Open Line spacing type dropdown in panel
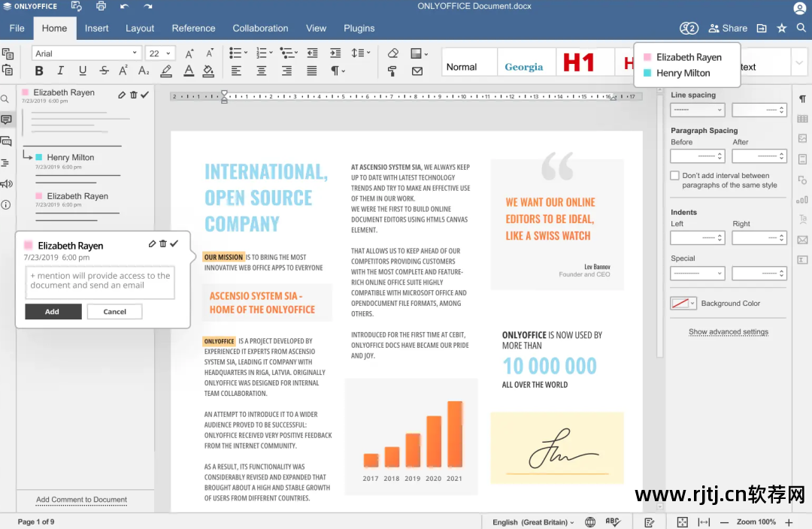 point(697,110)
